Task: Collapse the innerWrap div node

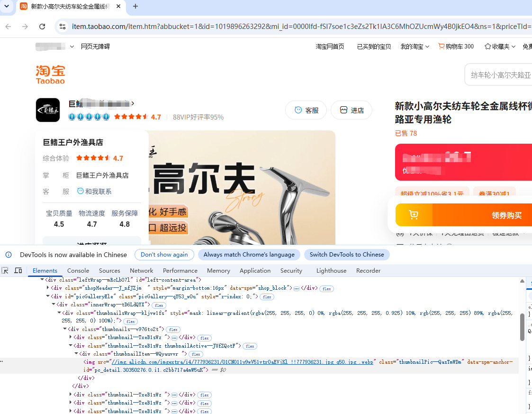Action: coord(54,304)
